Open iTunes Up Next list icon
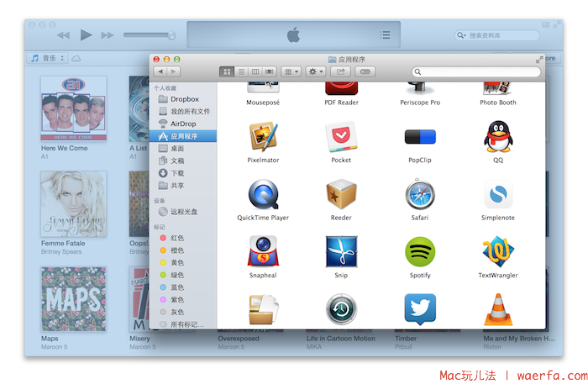 click(385, 35)
